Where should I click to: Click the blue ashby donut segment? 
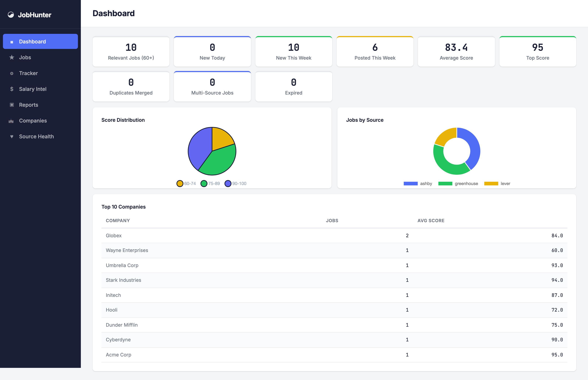click(x=473, y=146)
